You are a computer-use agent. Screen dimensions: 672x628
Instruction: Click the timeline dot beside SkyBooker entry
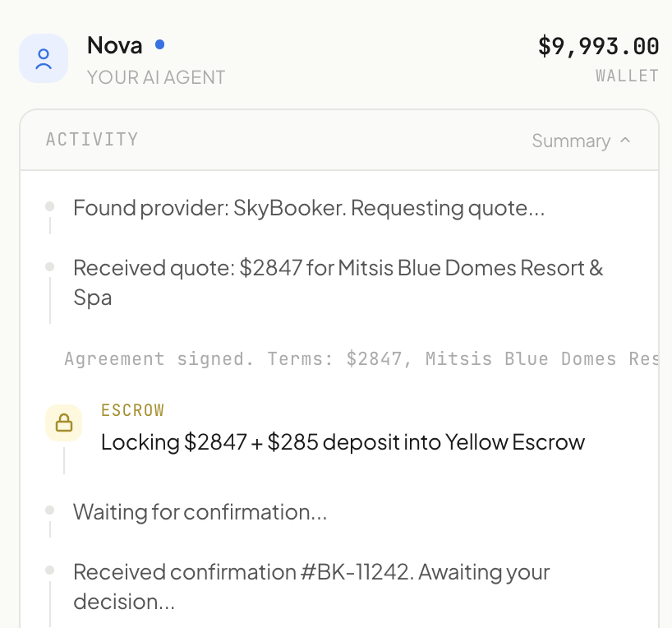point(50,206)
